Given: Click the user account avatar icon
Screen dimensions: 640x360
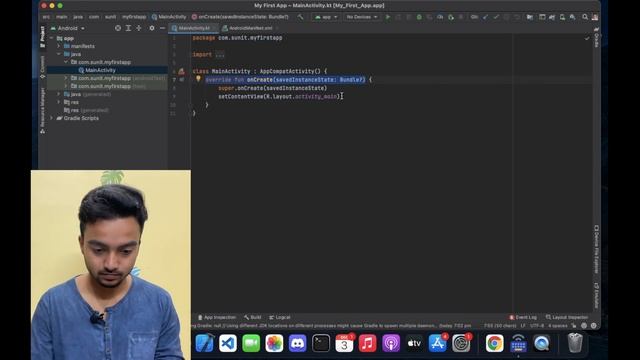Looking at the screenshot, I should click(595, 17).
